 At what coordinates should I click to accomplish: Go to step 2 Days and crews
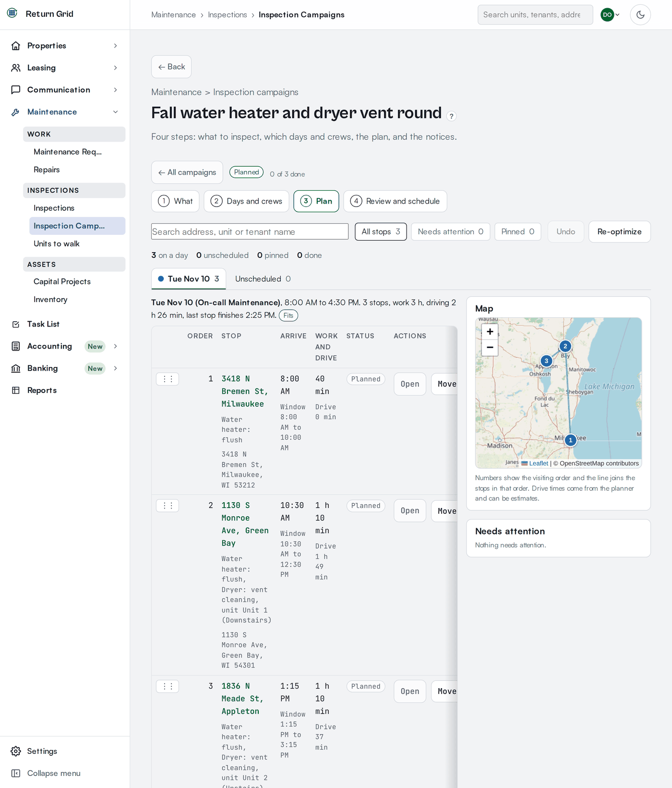coord(246,201)
